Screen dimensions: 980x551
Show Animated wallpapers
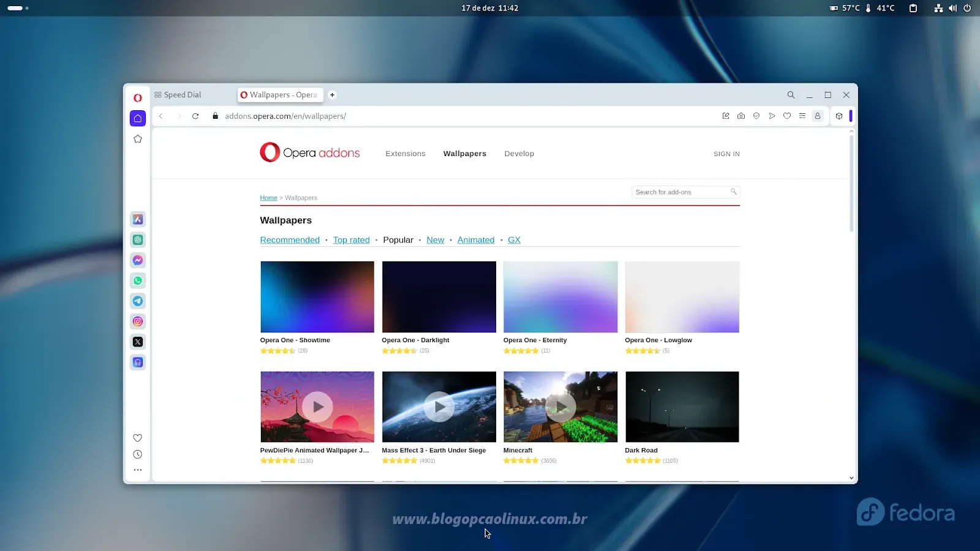476,240
